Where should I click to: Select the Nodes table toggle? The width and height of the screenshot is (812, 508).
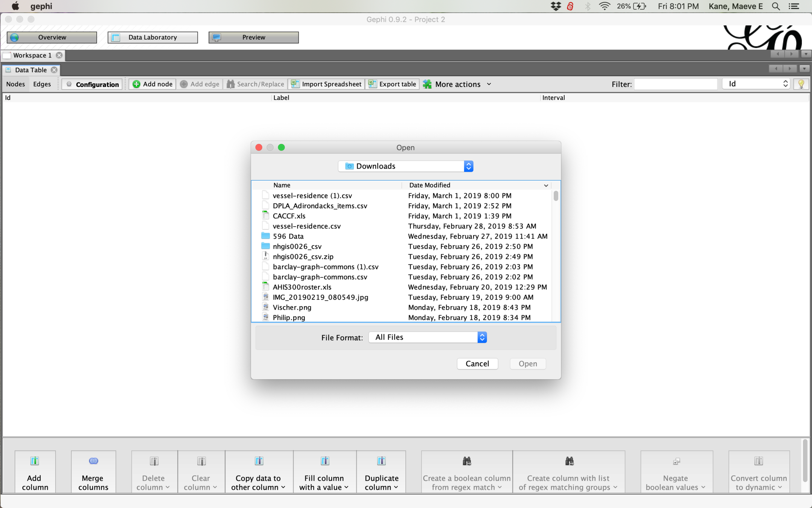click(x=15, y=84)
